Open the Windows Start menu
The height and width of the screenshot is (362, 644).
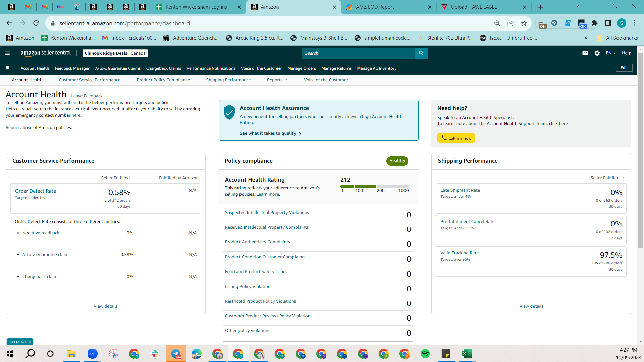10,354
